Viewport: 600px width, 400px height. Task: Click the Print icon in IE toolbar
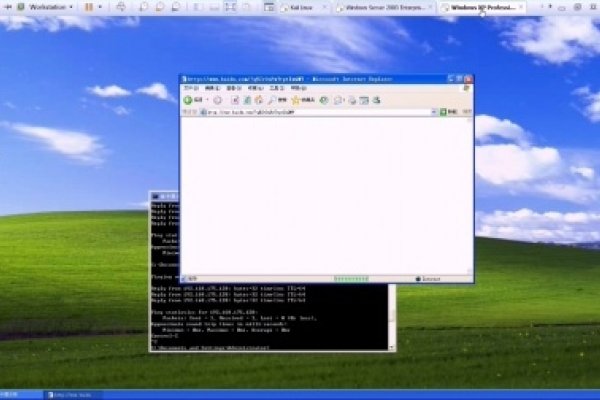pyautogui.click(x=352, y=101)
